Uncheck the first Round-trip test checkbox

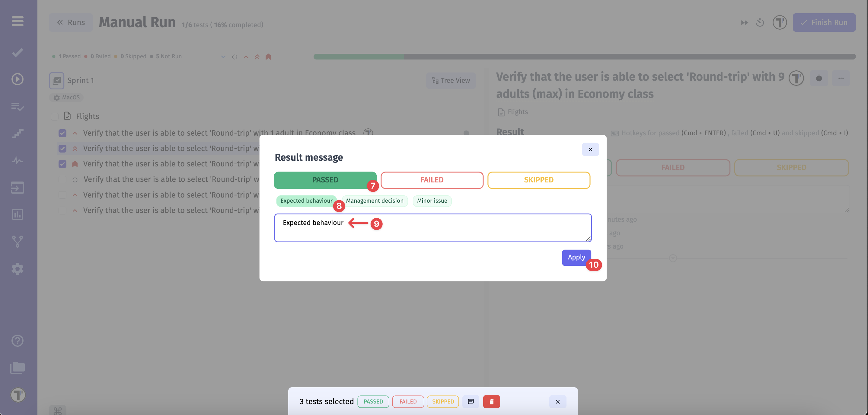[x=62, y=133]
